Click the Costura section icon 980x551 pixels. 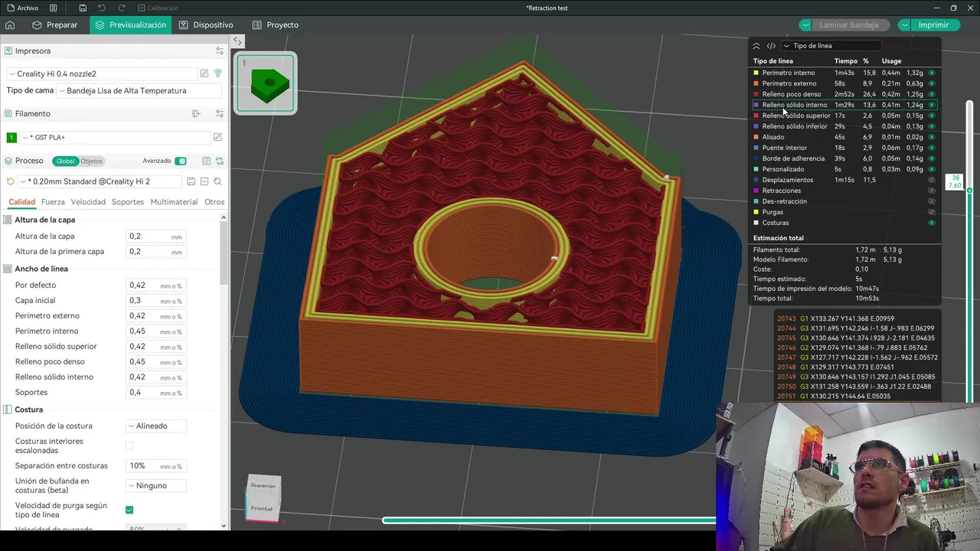pos(8,409)
